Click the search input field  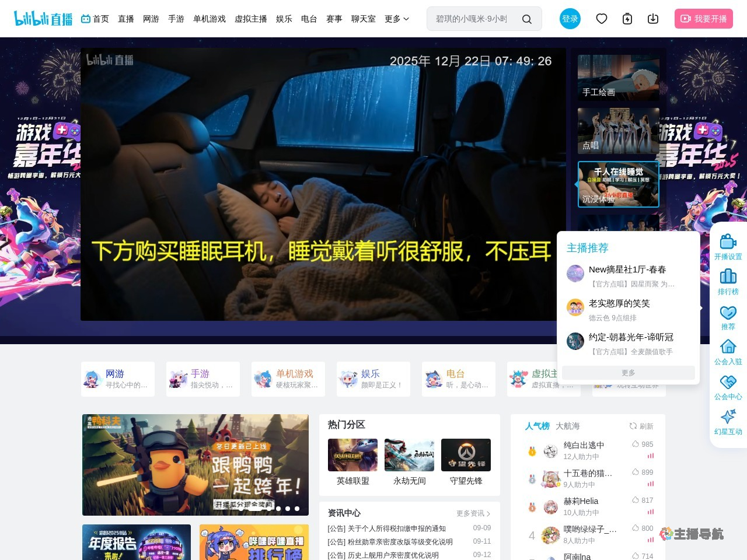(473, 19)
